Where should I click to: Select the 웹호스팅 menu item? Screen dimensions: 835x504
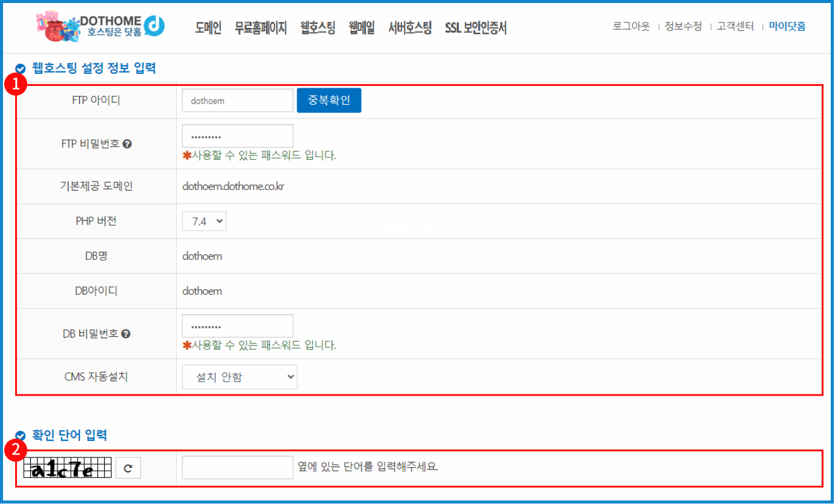click(x=317, y=27)
